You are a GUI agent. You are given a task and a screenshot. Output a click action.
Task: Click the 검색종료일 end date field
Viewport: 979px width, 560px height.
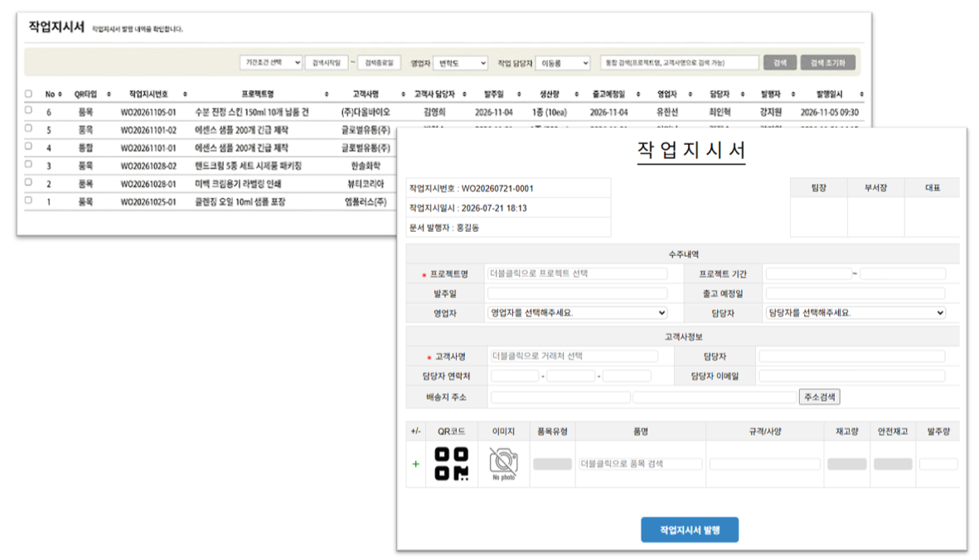(379, 62)
